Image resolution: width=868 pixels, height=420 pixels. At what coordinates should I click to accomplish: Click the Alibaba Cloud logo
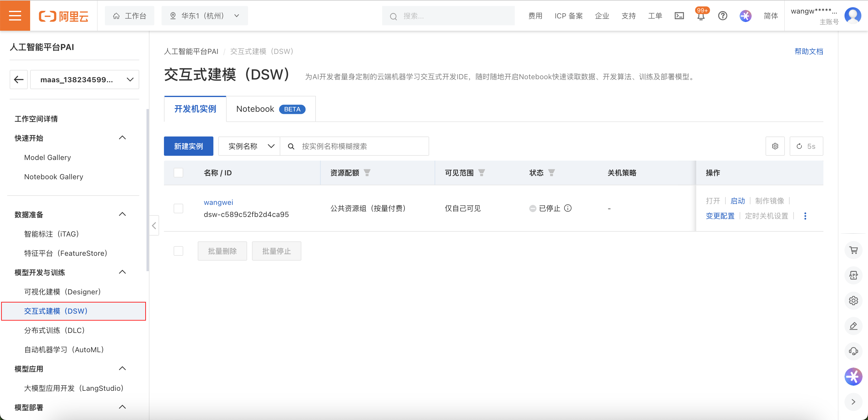(x=64, y=16)
